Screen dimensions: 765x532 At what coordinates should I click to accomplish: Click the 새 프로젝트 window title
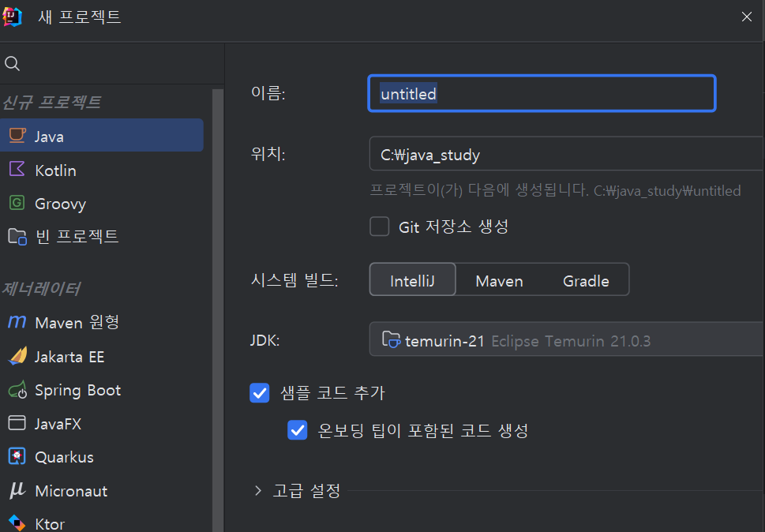80,17
